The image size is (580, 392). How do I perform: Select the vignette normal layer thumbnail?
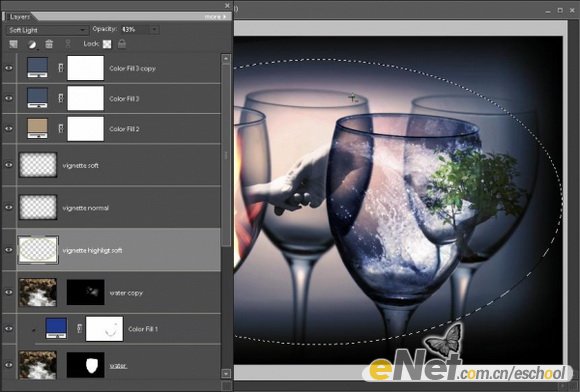coord(38,207)
